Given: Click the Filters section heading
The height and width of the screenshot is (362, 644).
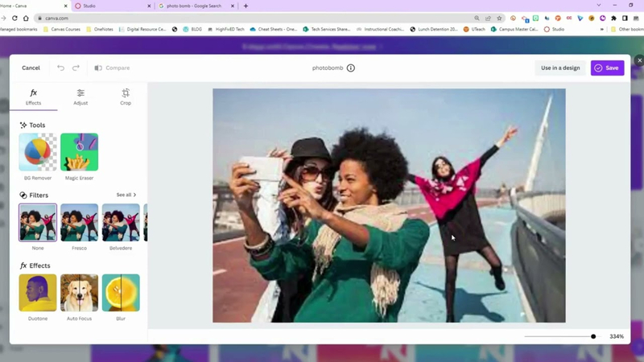Looking at the screenshot, I should [34, 195].
